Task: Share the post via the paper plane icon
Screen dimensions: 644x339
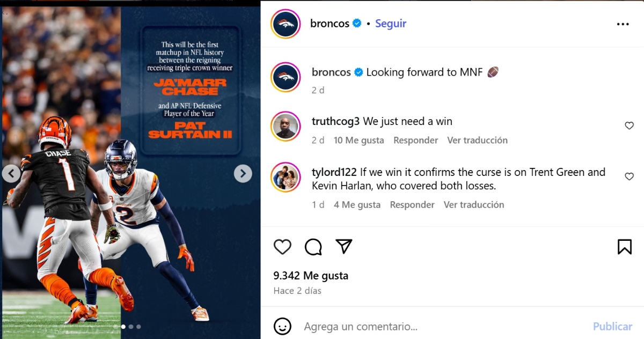Action: (343, 246)
